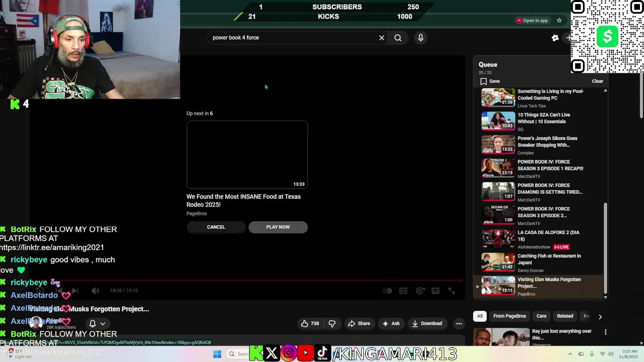The image size is (644, 362).
Task: Select the Related filter chip
Action: coord(565,316)
